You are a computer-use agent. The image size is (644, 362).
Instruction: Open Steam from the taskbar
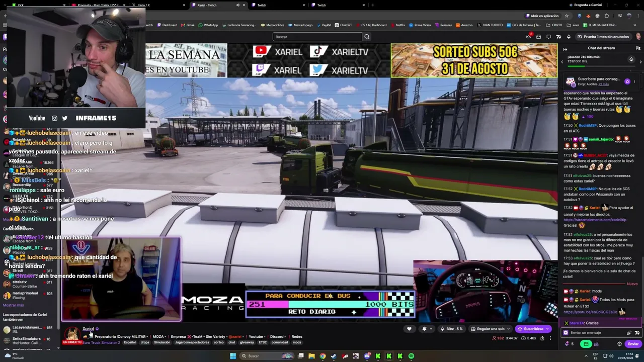[334, 356]
